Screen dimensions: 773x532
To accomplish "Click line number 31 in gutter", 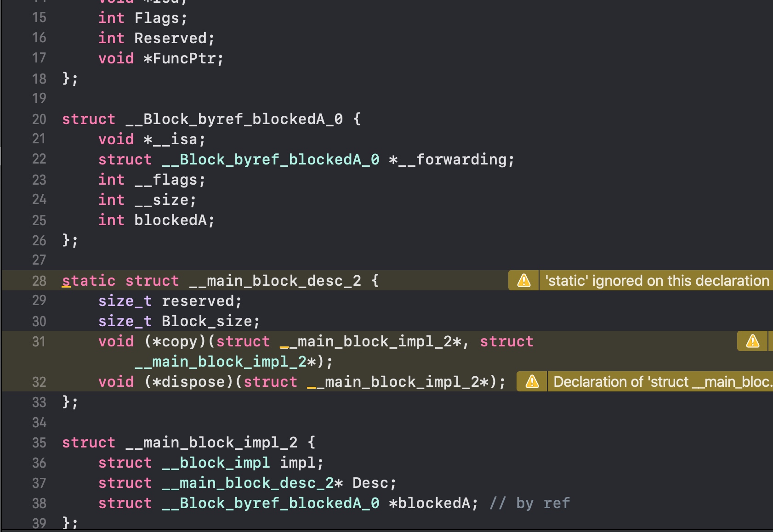I will pyautogui.click(x=39, y=341).
